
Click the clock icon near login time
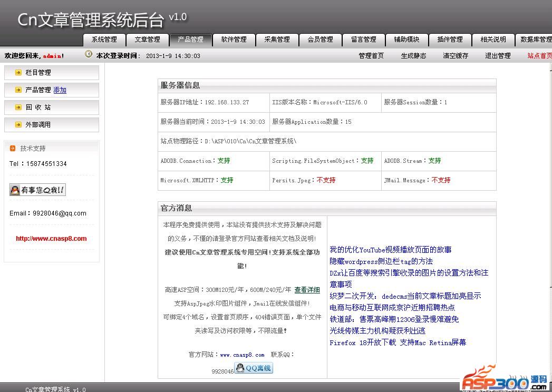(x=89, y=54)
